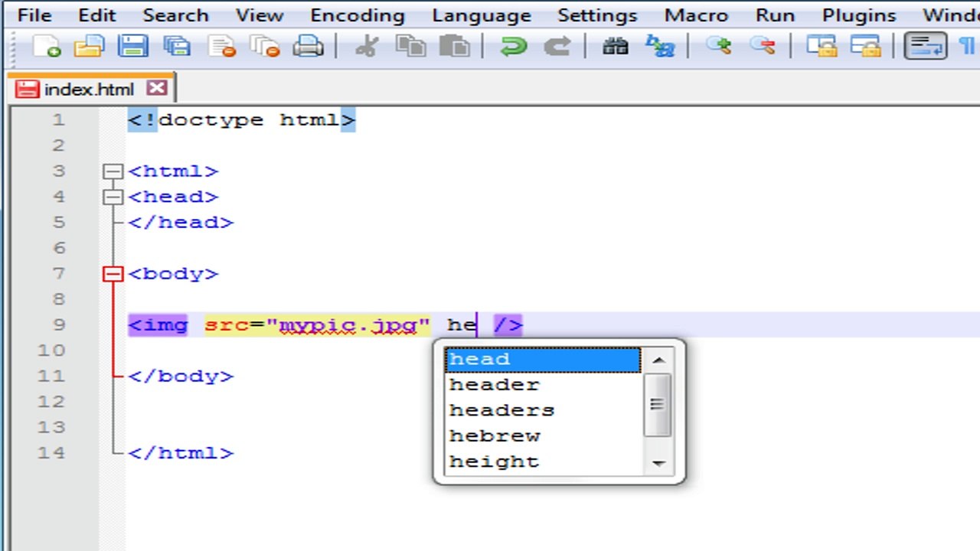Image resolution: width=980 pixels, height=551 pixels.
Task: Open the View menu
Action: tap(260, 15)
